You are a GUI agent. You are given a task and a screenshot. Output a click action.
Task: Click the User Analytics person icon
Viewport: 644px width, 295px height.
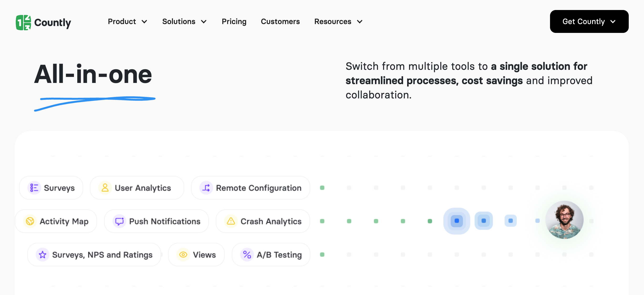pyautogui.click(x=105, y=188)
